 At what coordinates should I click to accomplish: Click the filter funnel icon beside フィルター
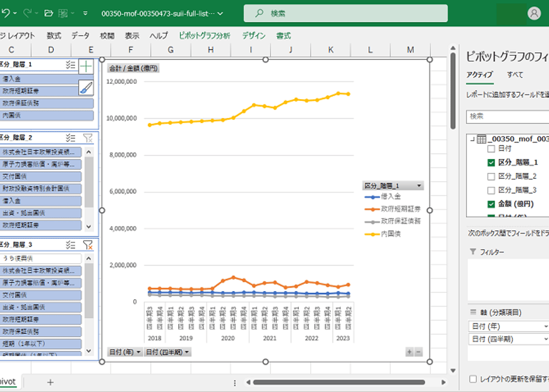tap(473, 252)
